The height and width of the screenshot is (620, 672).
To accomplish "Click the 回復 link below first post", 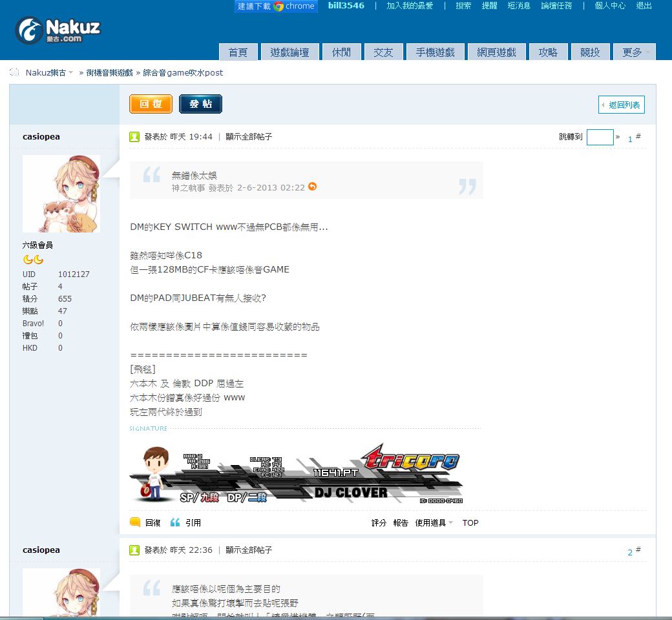I will [153, 522].
